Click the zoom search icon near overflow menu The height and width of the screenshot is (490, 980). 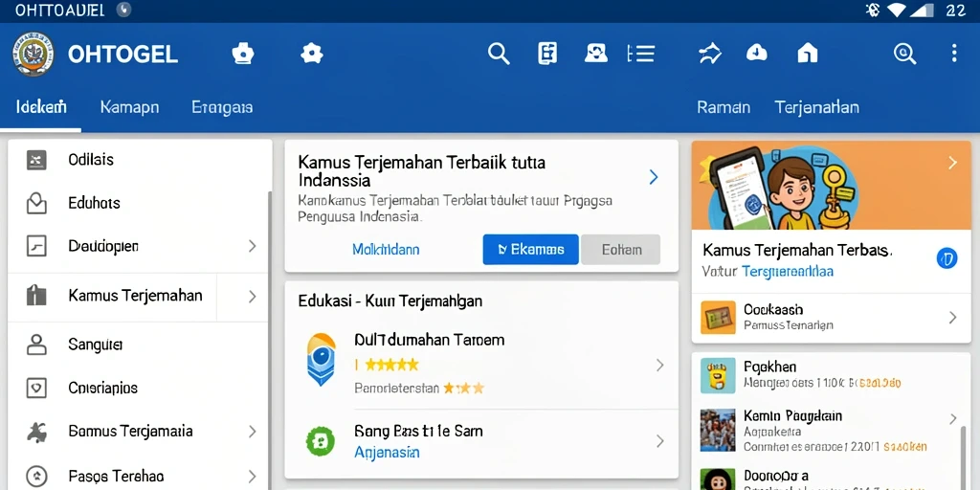tap(905, 54)
